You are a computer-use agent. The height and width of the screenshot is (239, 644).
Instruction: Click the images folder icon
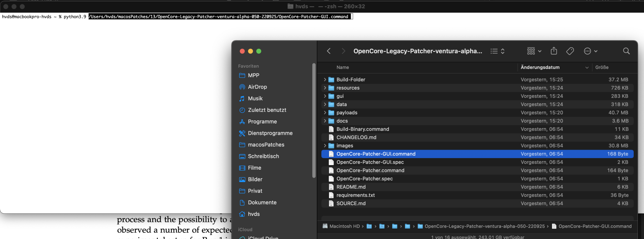coord(331,146)
